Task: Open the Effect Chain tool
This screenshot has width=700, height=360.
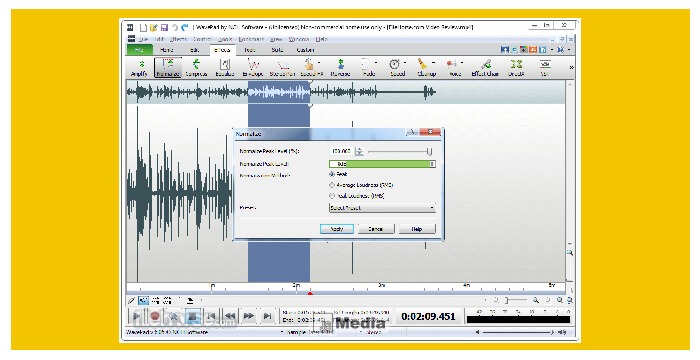Action: coord(485,67)
